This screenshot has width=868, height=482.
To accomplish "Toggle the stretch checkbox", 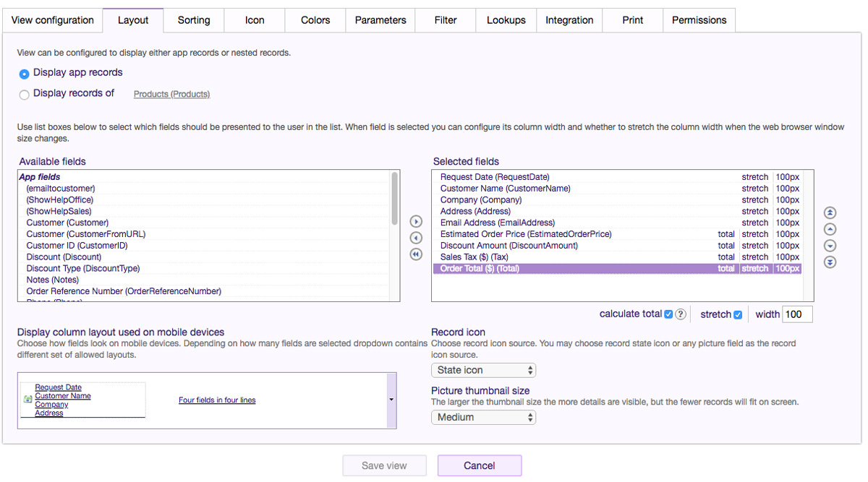I will click(738, 314).
